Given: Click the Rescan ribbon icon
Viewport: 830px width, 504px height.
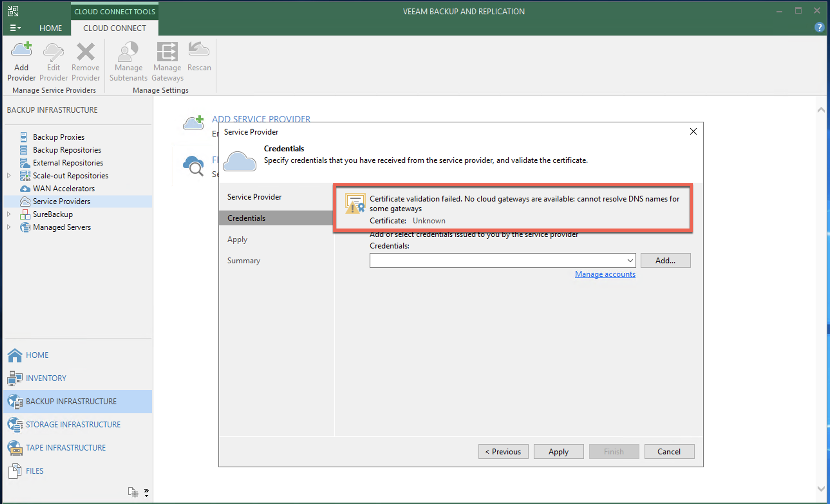Looking at the screenshot, I should (x=199, y=51).
